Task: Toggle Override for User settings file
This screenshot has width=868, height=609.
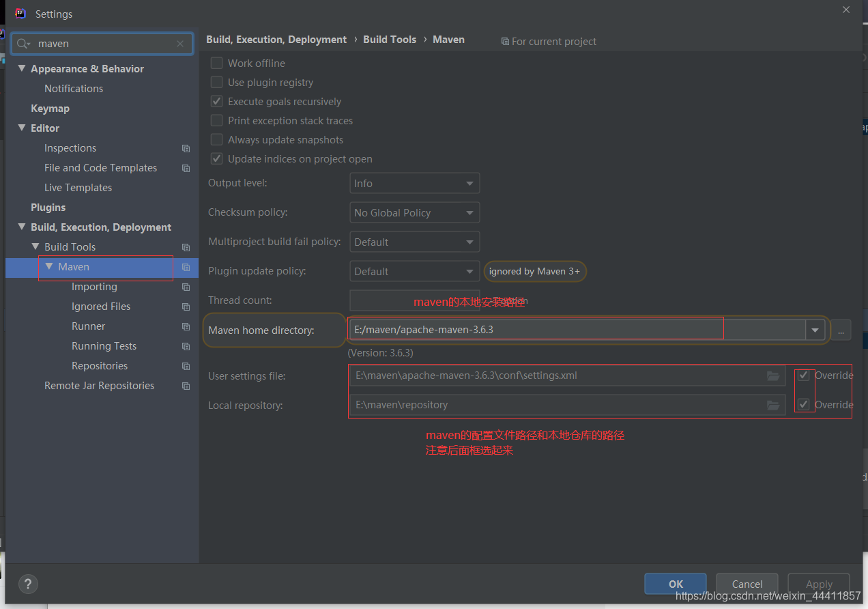Action: 804,376
